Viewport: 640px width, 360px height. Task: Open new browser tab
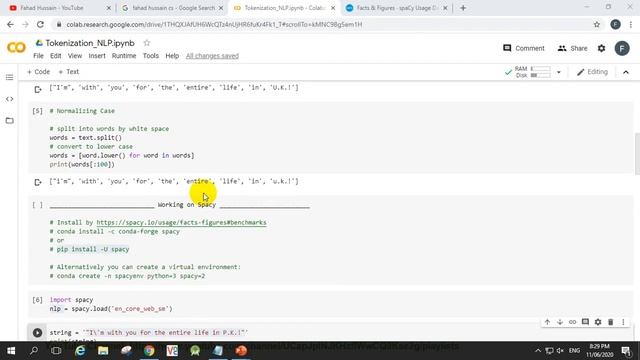click(463, 8)
